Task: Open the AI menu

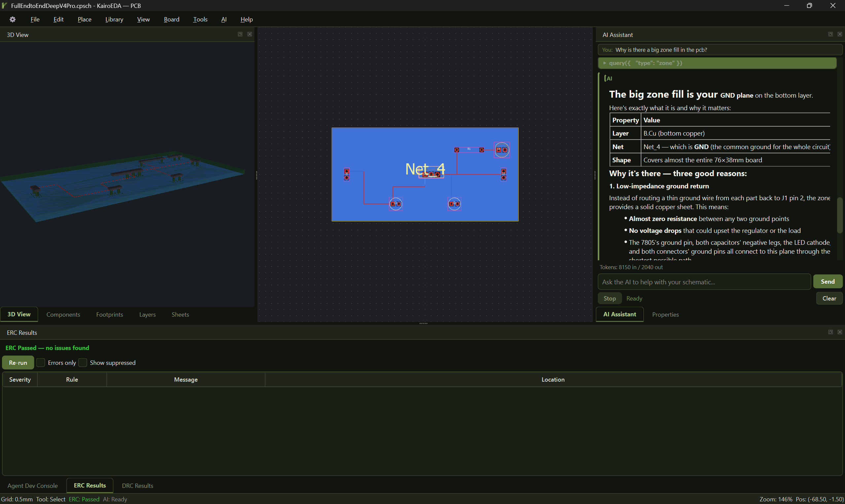Action: (x=223, y=19)
